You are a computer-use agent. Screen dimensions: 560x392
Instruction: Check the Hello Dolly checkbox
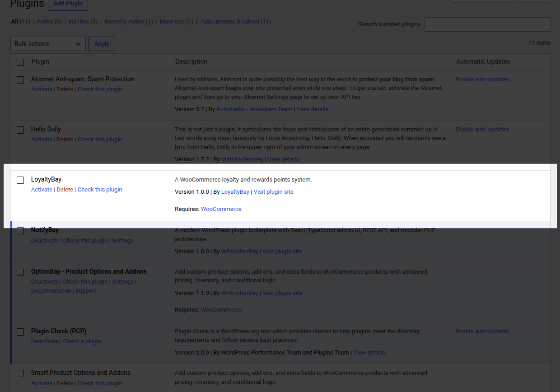pyautogui.click(x=20, y=130)
